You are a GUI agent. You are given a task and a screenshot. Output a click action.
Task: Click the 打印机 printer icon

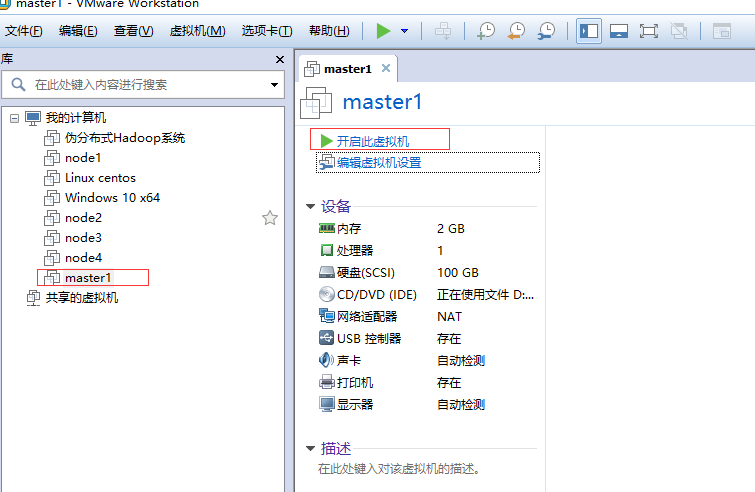click(x=326, y=382)
